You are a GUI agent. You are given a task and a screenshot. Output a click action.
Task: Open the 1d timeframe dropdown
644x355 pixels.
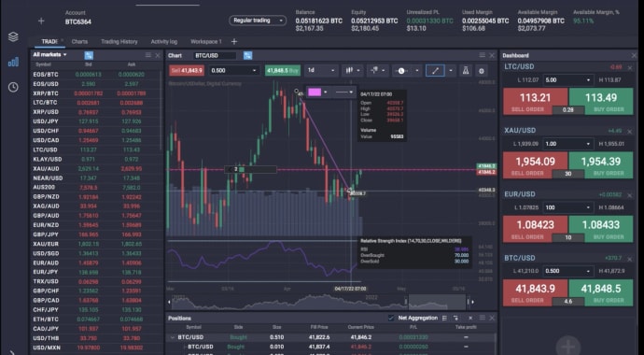point(321,71)
